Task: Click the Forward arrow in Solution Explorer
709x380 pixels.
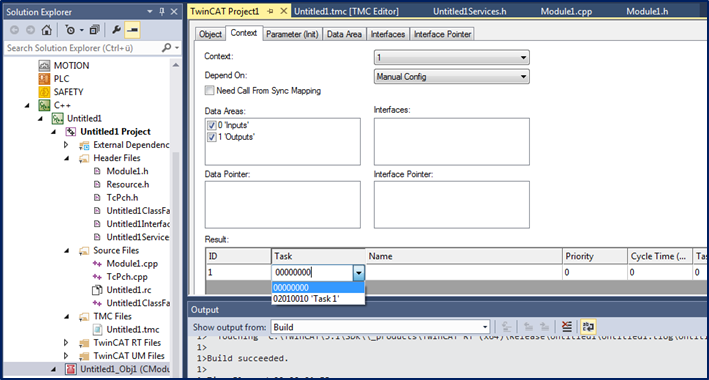Action: (x=30, y=30)
